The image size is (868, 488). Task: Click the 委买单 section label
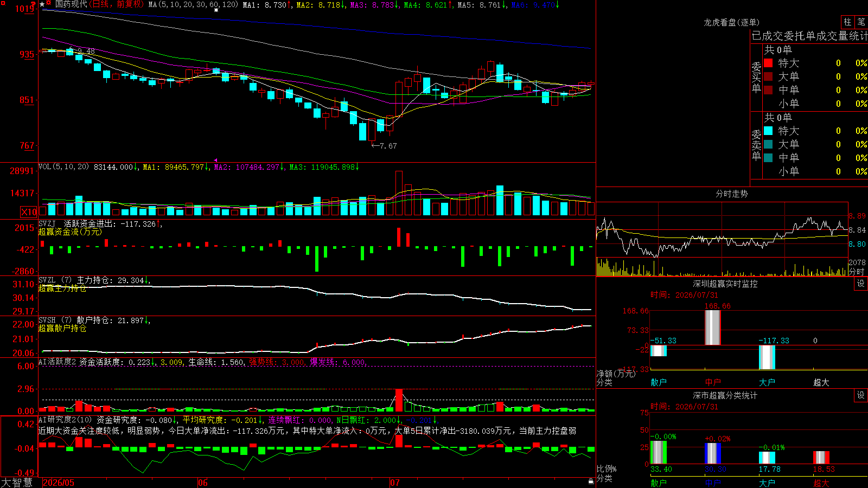(x=756, y=77)
